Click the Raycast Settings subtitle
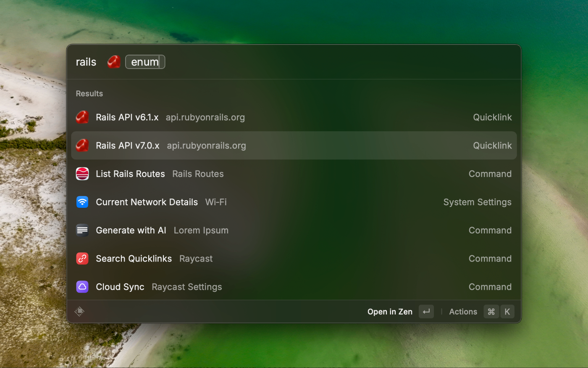This screenshot has width=588, height=368. click(x=187, y=287)
